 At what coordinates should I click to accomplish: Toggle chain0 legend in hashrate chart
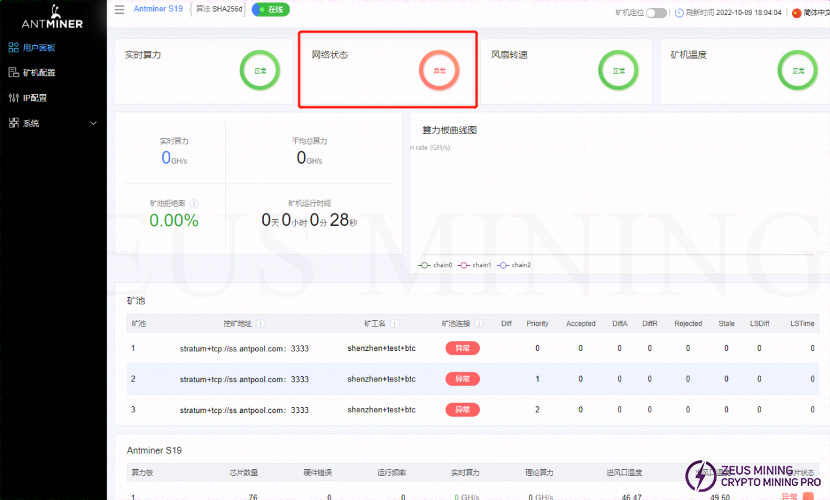pos(436,265)
